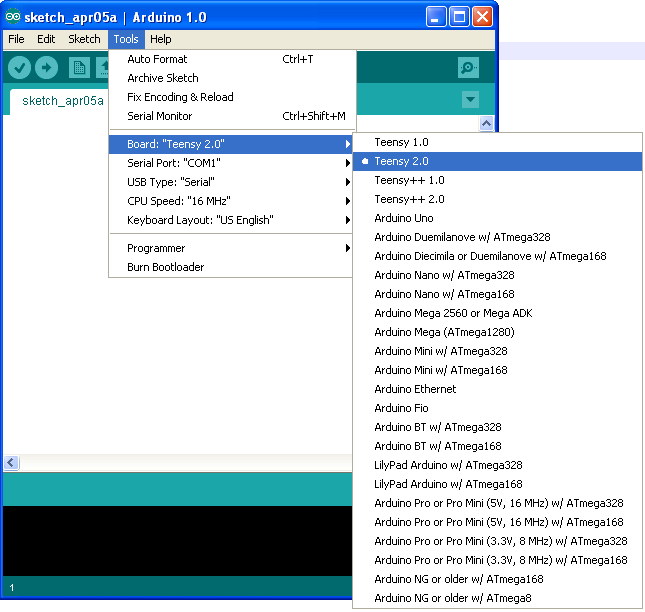Choose Auto Format from Tools menu
This screenshot has height=612, width=645.
(231, 59)
